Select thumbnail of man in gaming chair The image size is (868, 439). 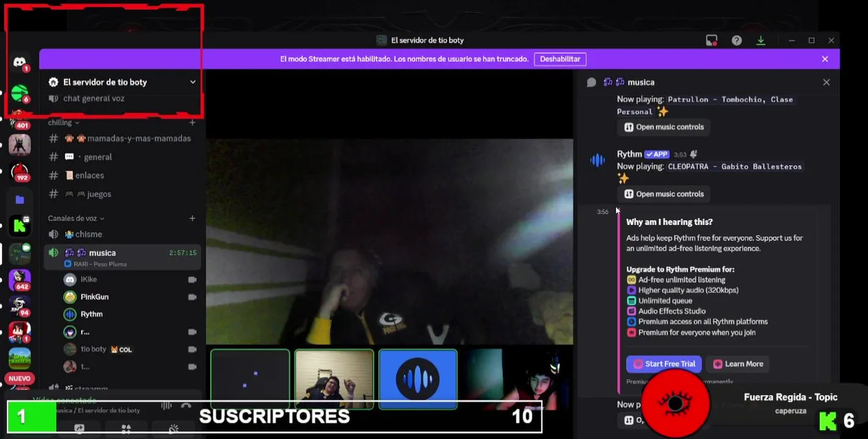coord(334,379)
